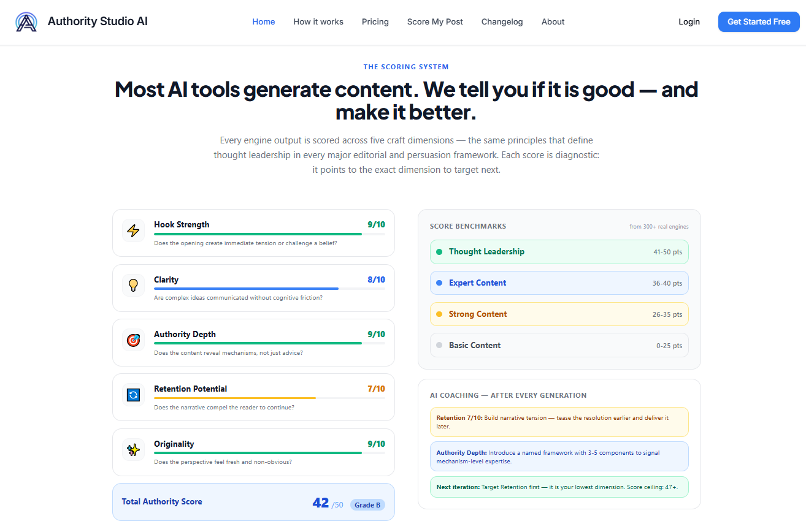
Task: Select the Thought Leadership benchmark row
Action: tap(559, 251)
